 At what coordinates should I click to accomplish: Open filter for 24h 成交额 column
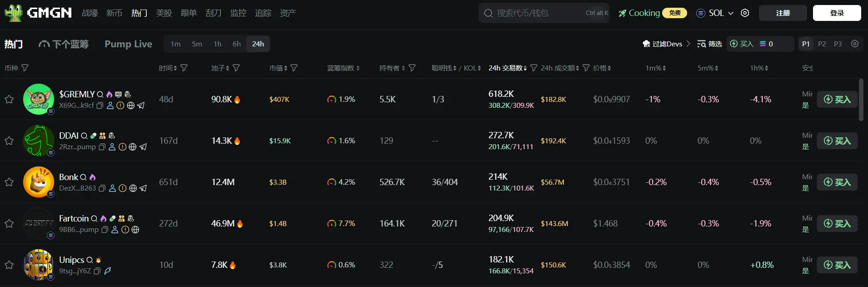point(586,68)
